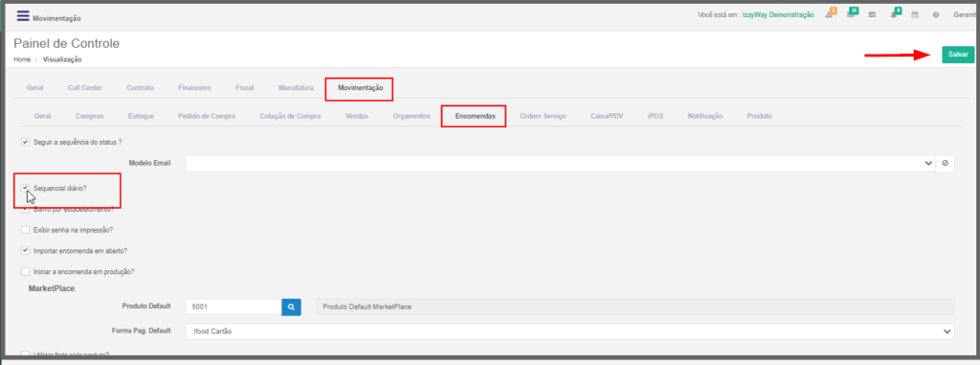Open the notifications bell icon
The image size is (980, 365).
coord(894,15)
